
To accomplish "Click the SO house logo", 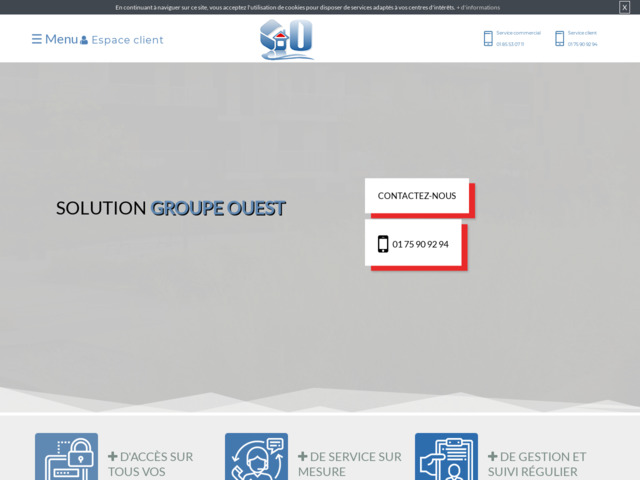I will (x=287, y=40).
